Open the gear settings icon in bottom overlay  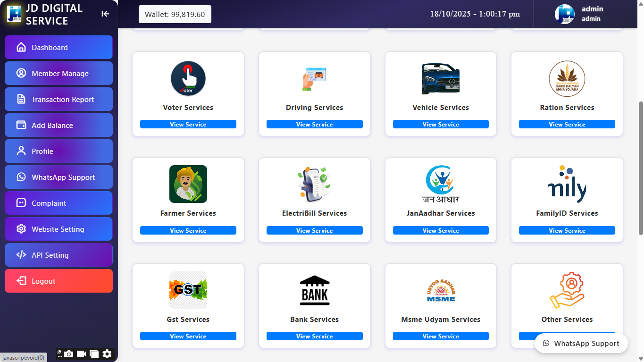[x=107, y=354]
